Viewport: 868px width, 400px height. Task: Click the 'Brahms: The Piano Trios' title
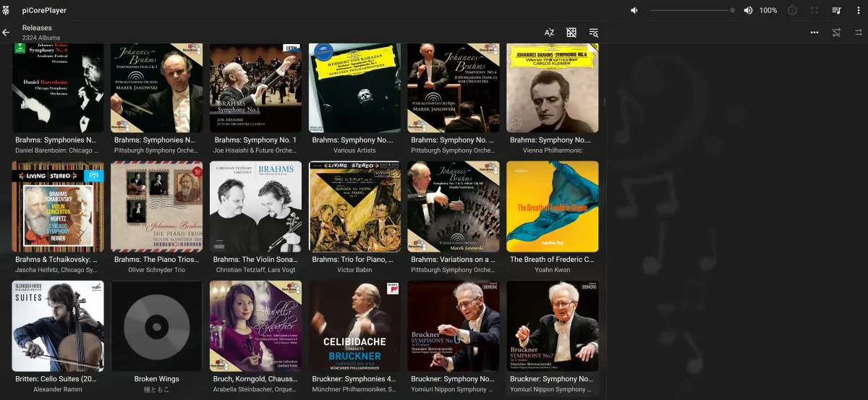click(156, 260)
